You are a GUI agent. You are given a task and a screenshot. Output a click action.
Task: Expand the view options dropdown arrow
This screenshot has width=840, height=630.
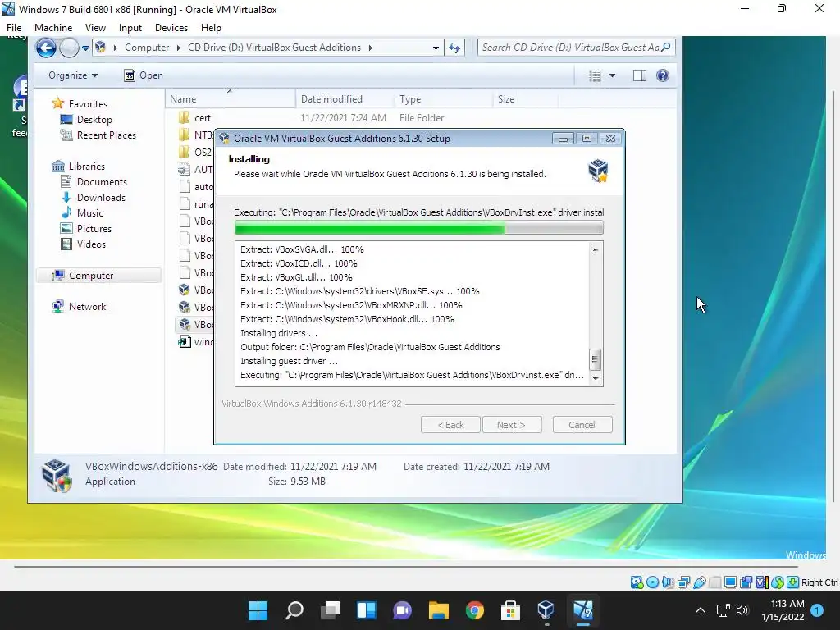[612, 75]
